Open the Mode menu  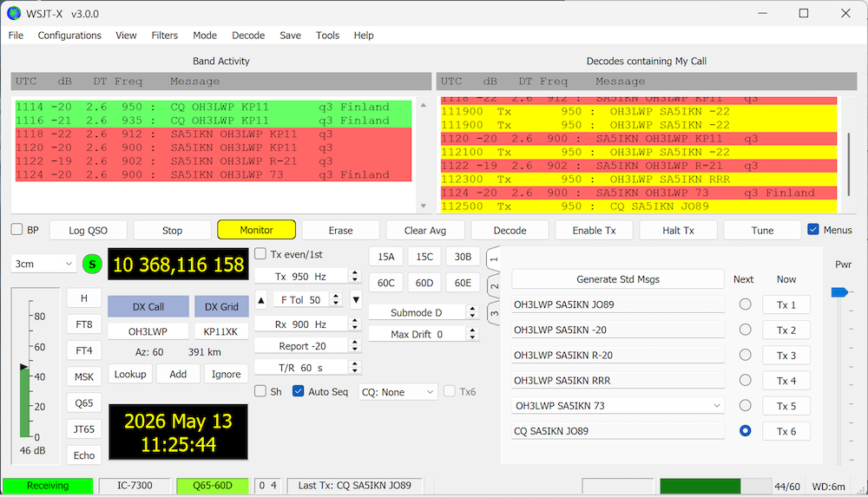[x=205, y=36]
